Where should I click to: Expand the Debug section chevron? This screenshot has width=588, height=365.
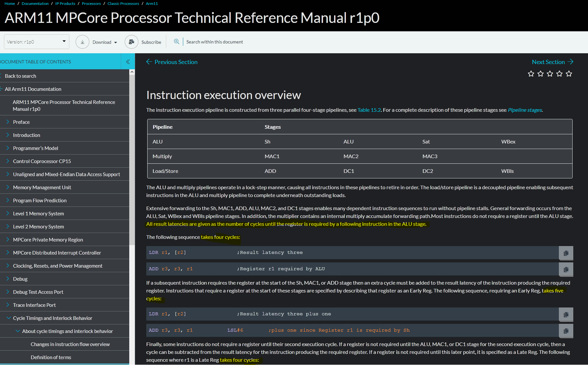click(x=8, y=279)
